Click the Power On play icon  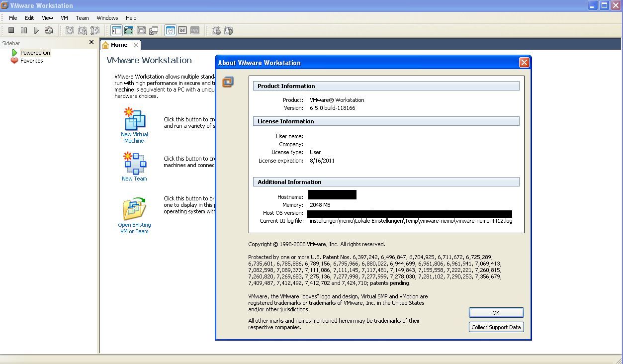pyautogui.click(x=36, y=30)
